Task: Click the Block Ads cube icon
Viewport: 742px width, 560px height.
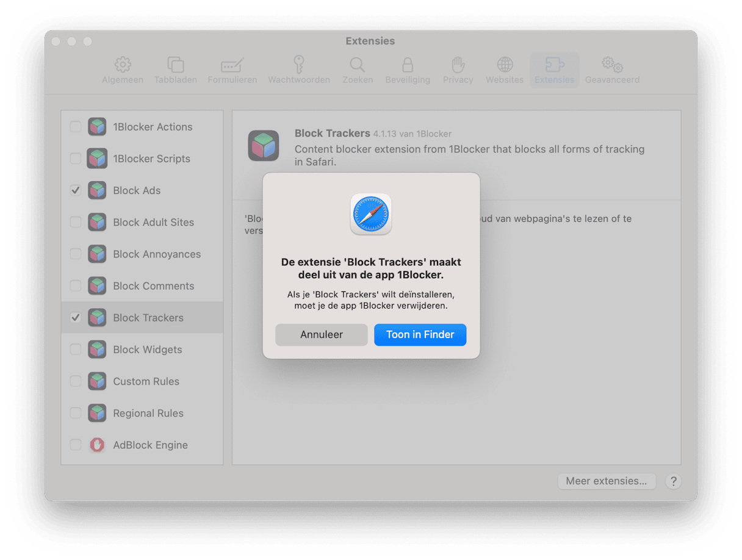Action: [97, 190]
